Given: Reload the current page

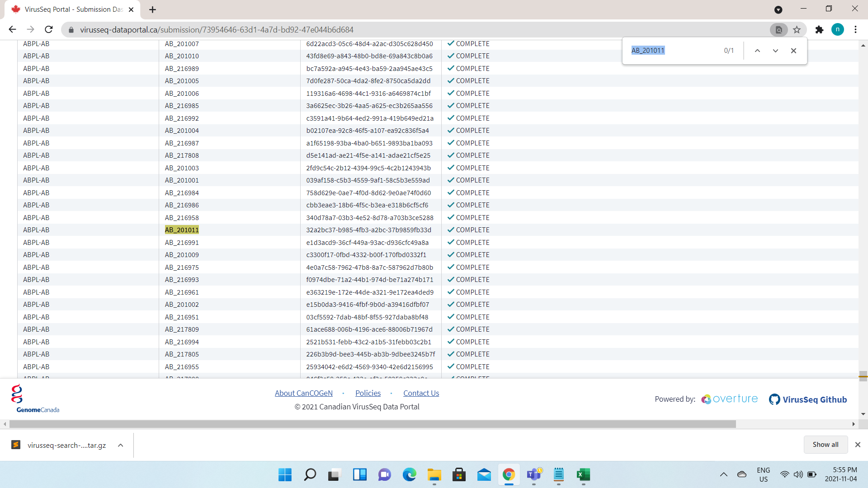Looking at the screenshot, I should pyautogui.click(x=48, y=29).
